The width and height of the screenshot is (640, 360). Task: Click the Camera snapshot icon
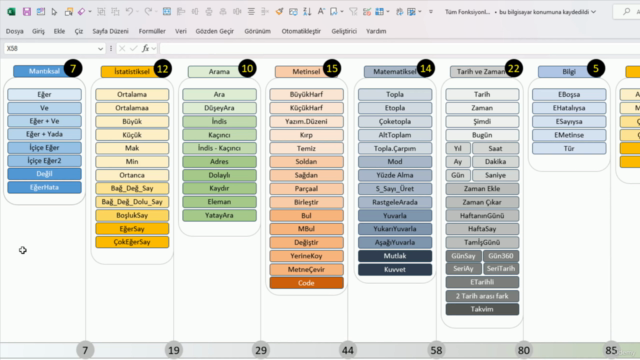tap(293, 12)
